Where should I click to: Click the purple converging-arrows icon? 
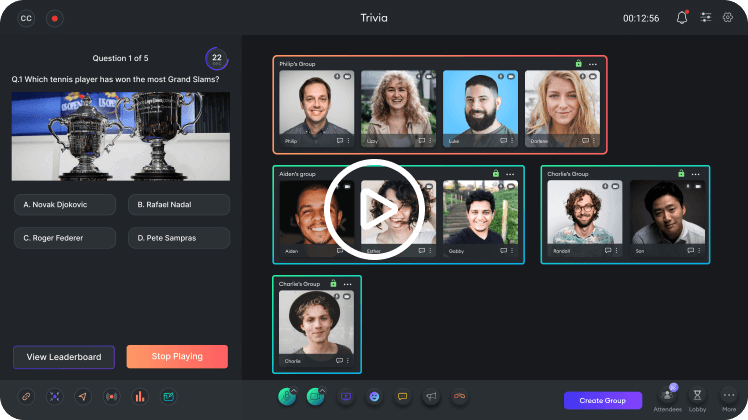coord(55,397)
